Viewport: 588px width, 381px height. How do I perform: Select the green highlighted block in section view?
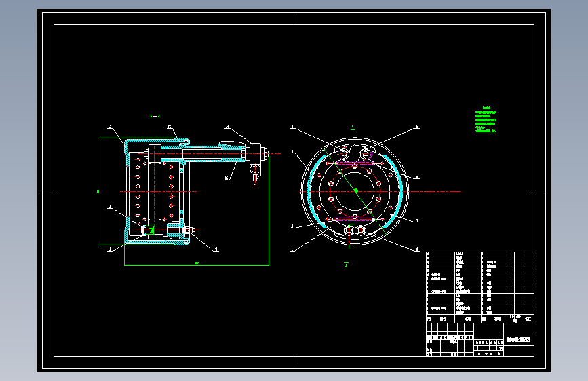pyautogui.click(x=151, y=230)
